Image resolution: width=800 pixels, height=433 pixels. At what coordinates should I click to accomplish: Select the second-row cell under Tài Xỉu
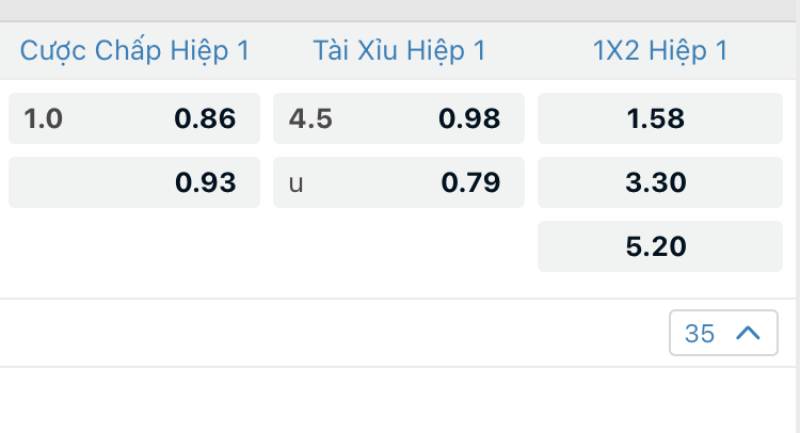(x=398, y=183)
